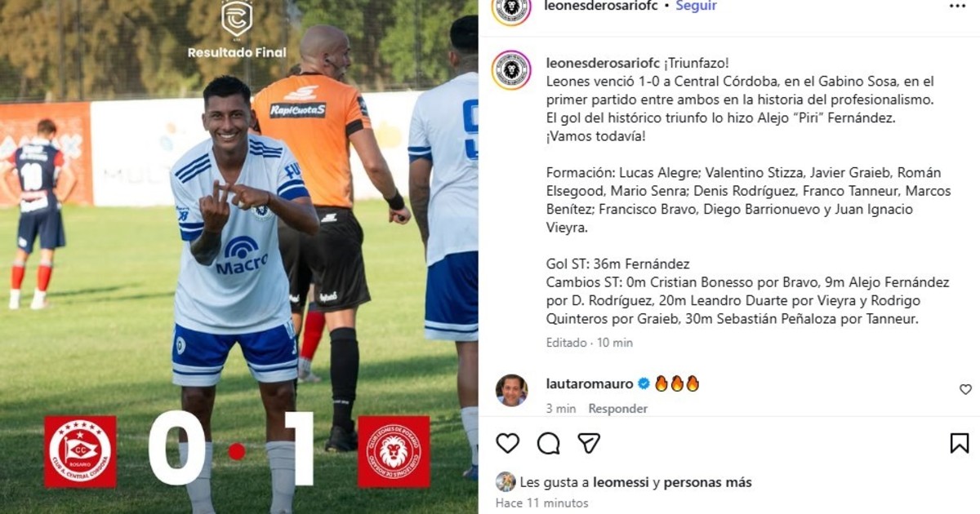Open lautaromauro's profile picture

click(x=511, y=390)
